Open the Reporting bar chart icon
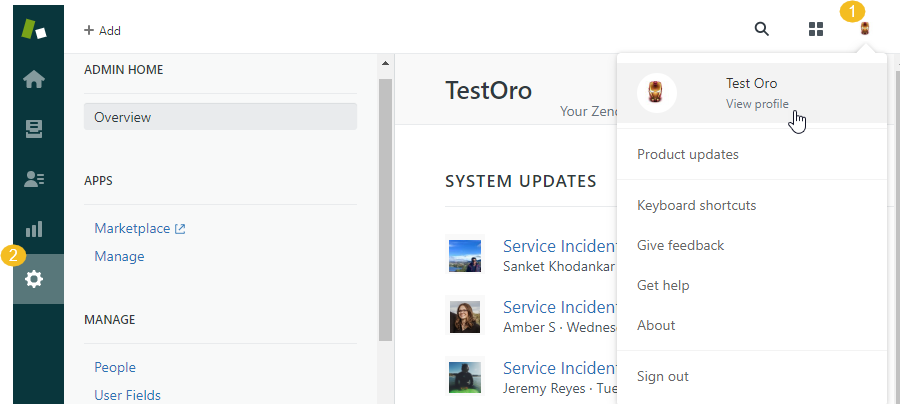Image resolution: width=900 pixels, height=404 pixels. click(33, 229)
